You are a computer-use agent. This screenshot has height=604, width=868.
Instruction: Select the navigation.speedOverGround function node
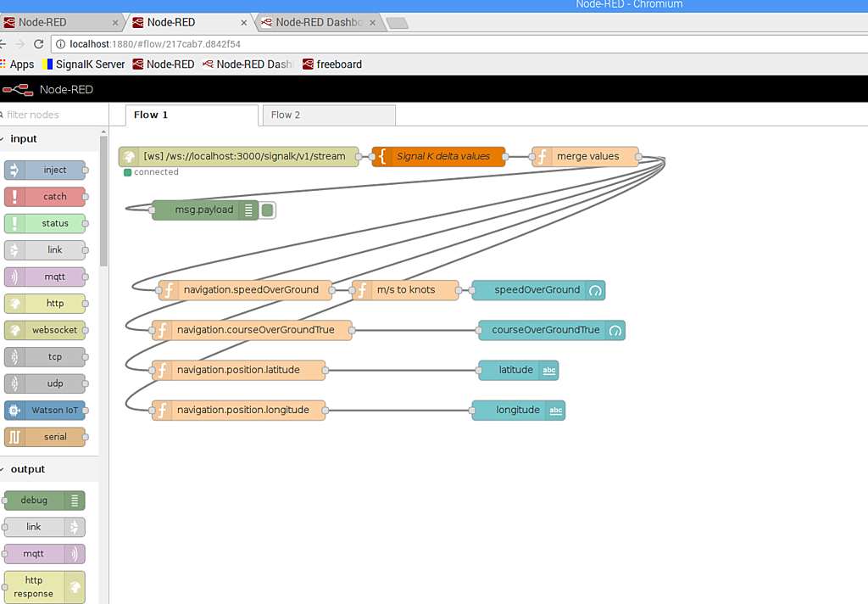coord(245,290)
